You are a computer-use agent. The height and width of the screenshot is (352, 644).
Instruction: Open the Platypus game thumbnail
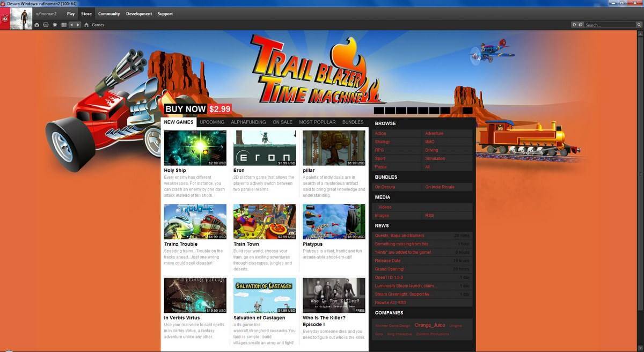334,222
